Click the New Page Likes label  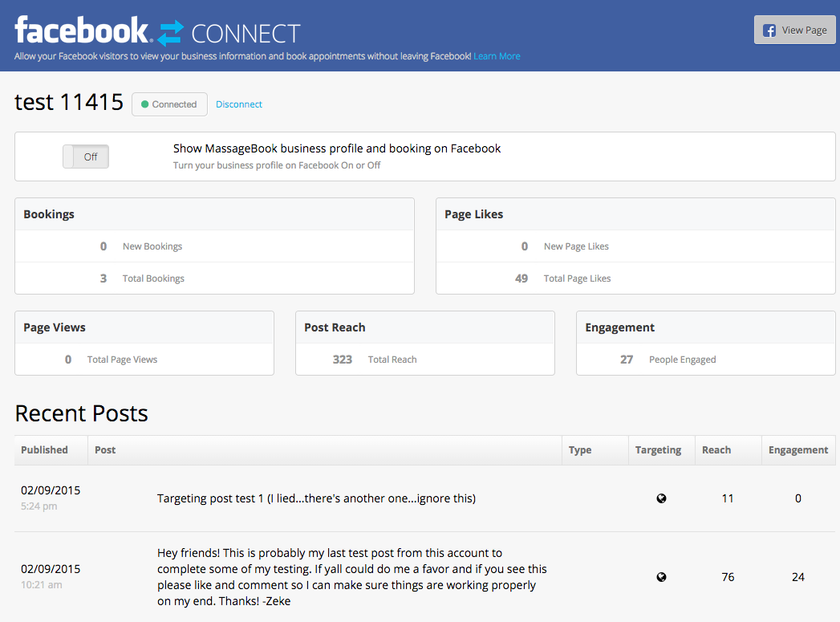coord(576,246)
